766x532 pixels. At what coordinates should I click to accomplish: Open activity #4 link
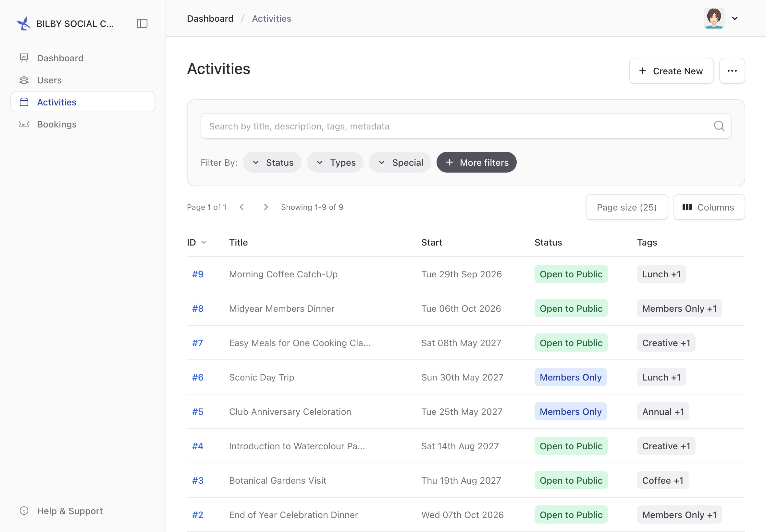(198, 446)
